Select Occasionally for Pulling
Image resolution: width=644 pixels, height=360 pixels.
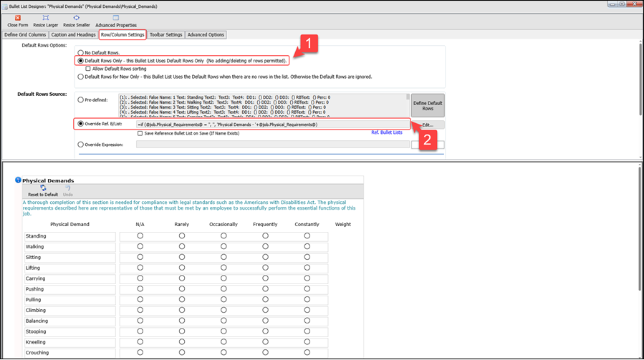click(224, 300)
